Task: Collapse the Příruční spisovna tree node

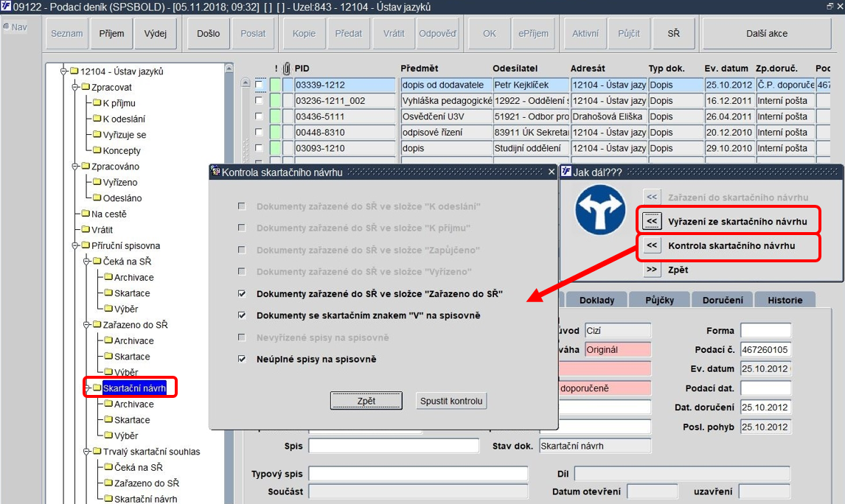Action: 75,245
